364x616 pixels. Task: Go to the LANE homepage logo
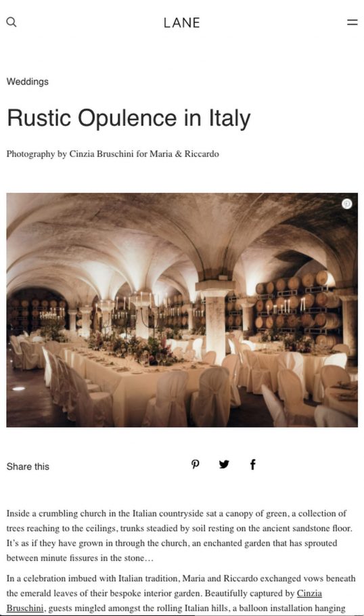182,23
